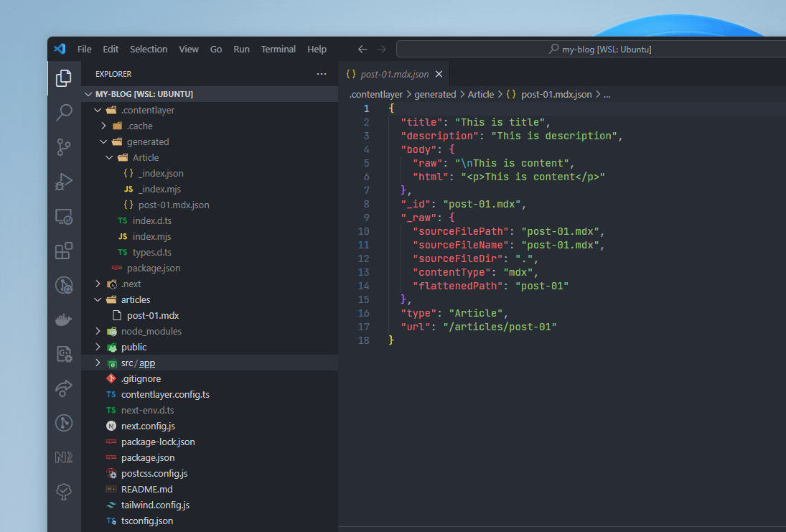Collapse the .contentlayer folder
The width and height of the screenshot is (786, 532).
tap(210, 110)
